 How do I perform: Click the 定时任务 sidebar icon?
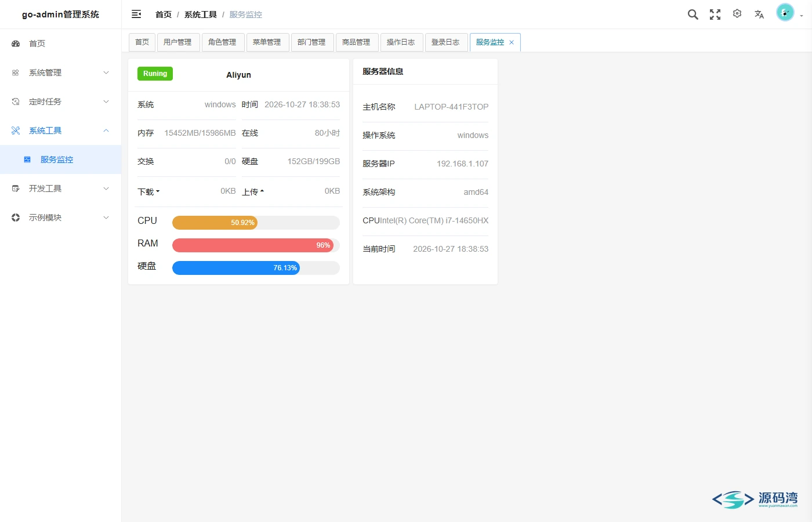[x=16, y=101]
